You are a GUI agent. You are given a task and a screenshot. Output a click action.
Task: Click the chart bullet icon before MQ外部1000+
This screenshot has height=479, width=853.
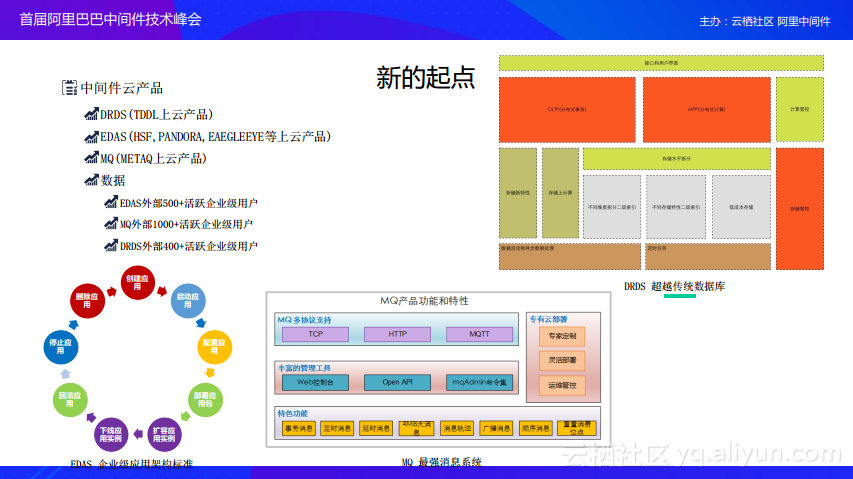point(111,223)
